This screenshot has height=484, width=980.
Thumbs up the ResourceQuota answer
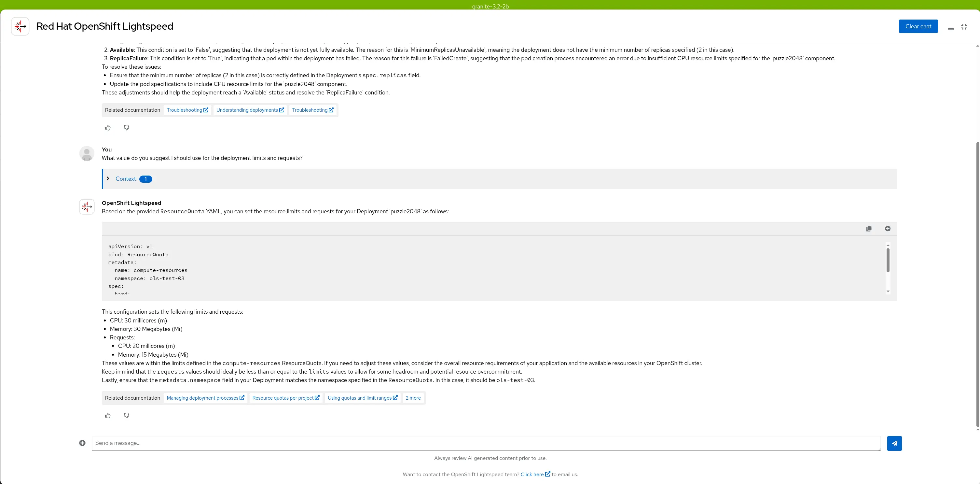coord(108,416)
